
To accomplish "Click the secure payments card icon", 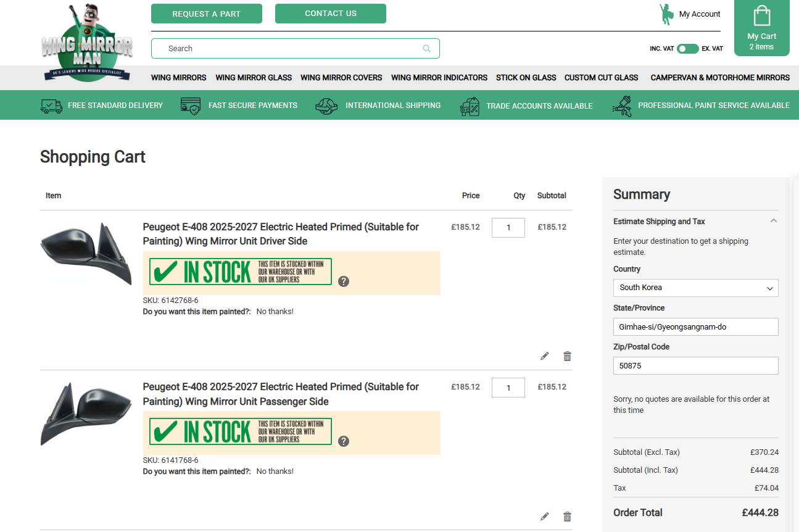I will [191, 106].
